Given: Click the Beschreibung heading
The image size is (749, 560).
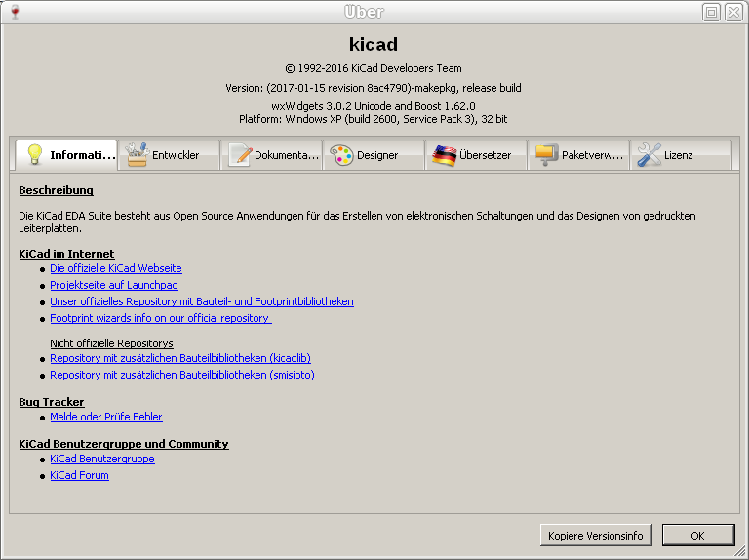Looking at the screenshot, I should pyautogui.click(x=56, y=190).
